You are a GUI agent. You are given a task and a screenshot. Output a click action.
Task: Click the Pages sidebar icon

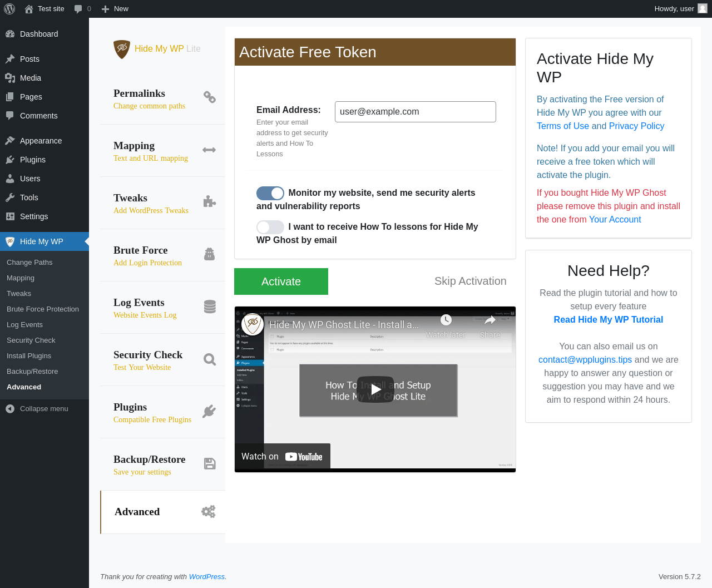point(10,97)
